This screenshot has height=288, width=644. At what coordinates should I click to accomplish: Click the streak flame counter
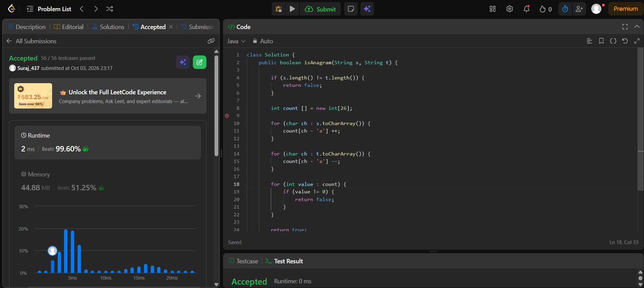545,9
